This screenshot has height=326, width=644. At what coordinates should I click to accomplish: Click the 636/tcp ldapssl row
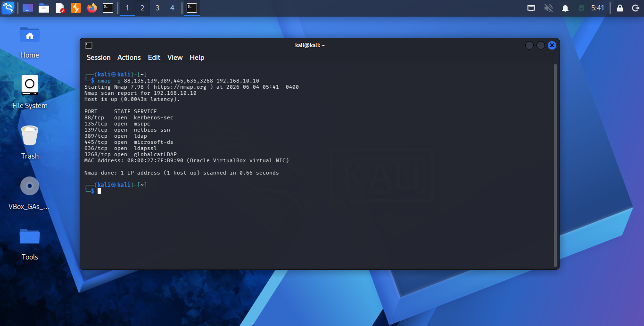point(121,148)
